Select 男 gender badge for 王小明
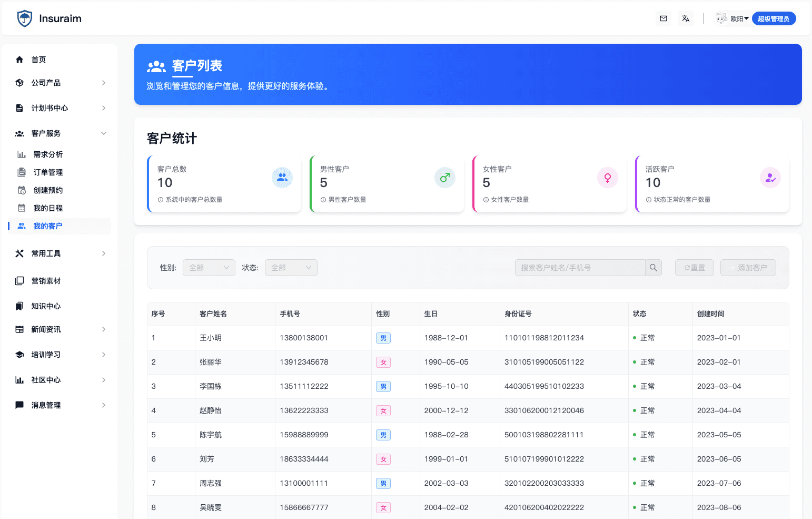The image size is (812, 519). pos(383,338)
